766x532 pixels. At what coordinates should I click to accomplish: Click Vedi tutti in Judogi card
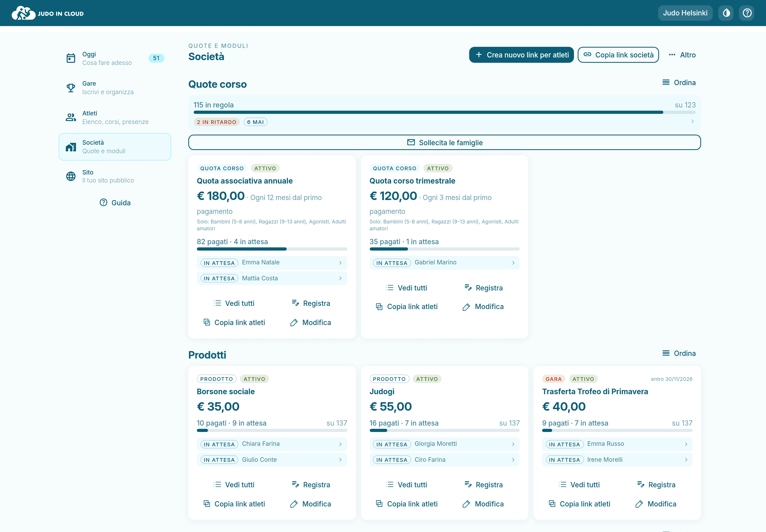[x=407, y=485]
